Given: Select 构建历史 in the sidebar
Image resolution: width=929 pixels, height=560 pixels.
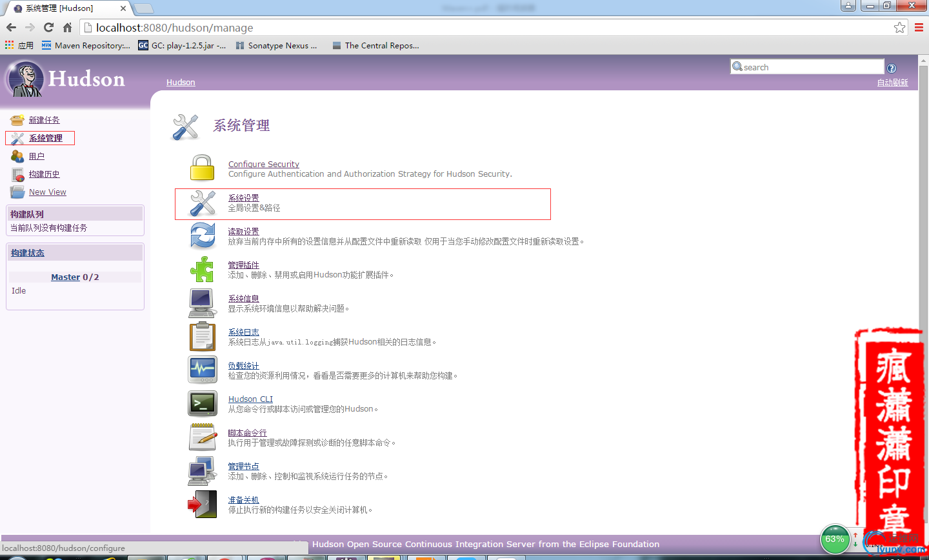Looking at the screenshot, I should pos(44,174).
